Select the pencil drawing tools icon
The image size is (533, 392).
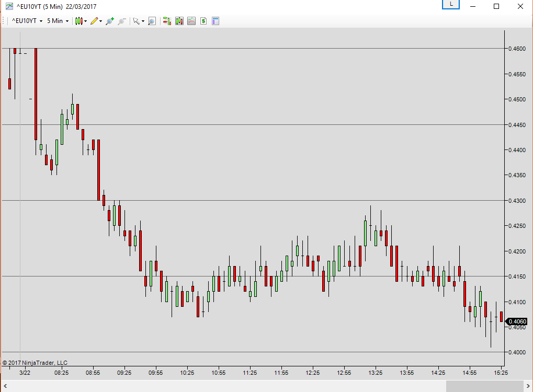[x=94, y=21]
